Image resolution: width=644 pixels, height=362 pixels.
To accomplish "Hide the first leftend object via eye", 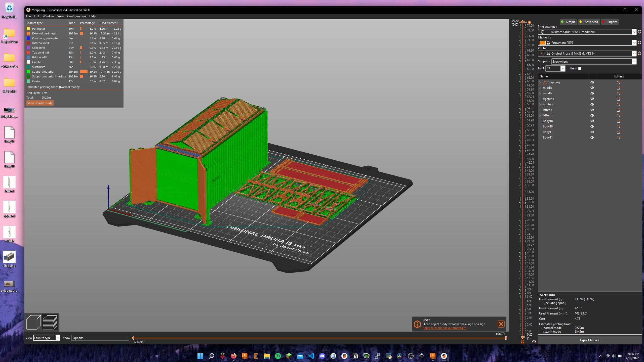I will tap(592, 110).
